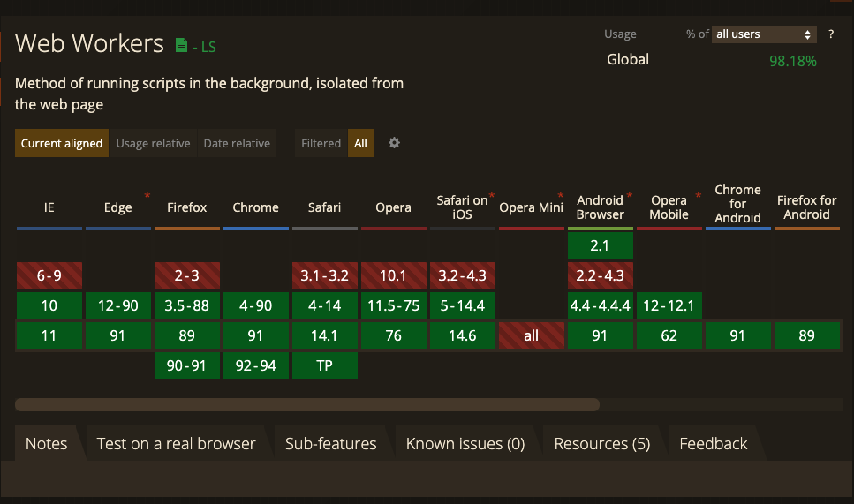Click the Safari TP cell
Image resolution: width=854 pixels, height=504 pixels.
tap(325, 365)
